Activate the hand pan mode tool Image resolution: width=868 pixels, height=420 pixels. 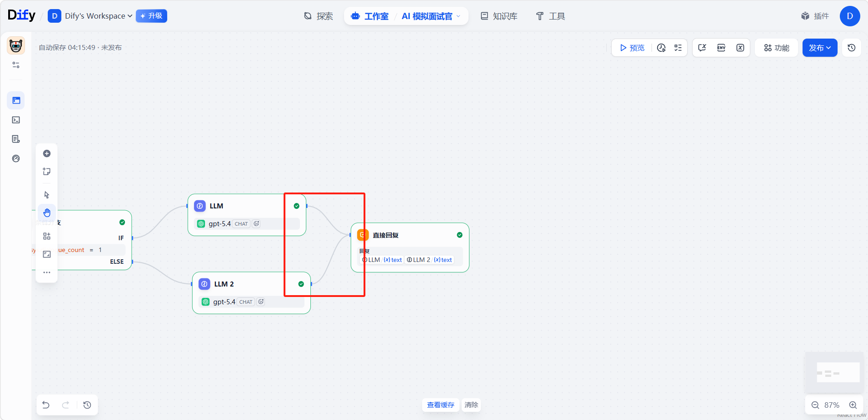pyautogui.click(x=47, y=212)
